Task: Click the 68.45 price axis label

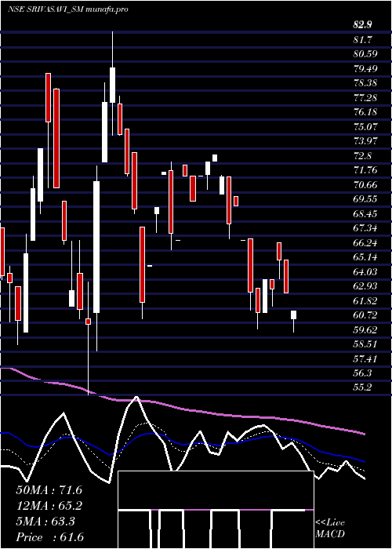Action: 365,213
